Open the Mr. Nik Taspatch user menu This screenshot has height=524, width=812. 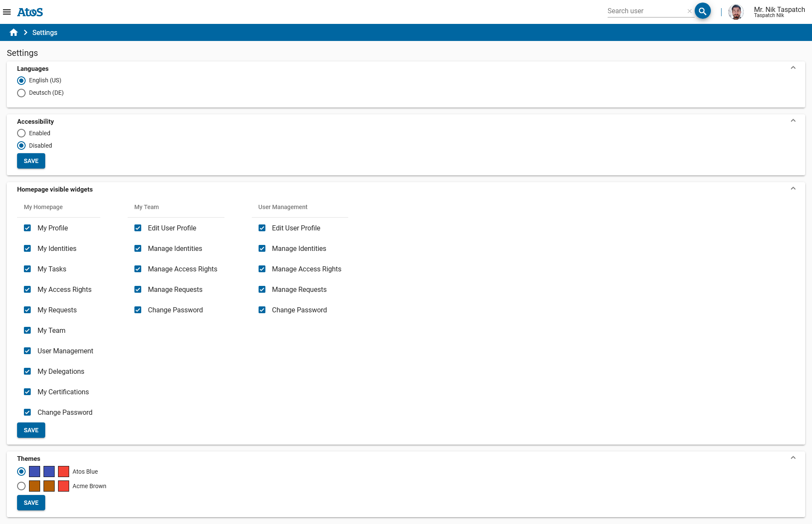click(x=779, y=12)
